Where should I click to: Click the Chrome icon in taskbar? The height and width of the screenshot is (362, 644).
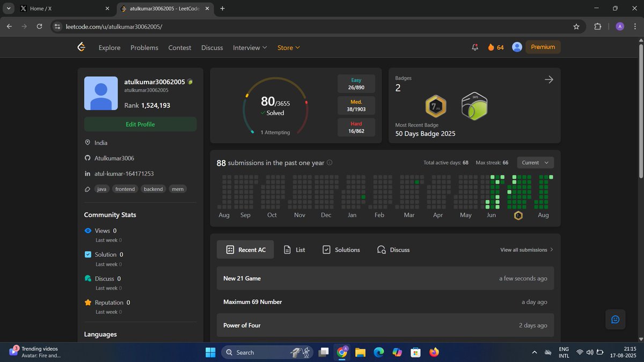pyautogui.click(x=342, y=352)
